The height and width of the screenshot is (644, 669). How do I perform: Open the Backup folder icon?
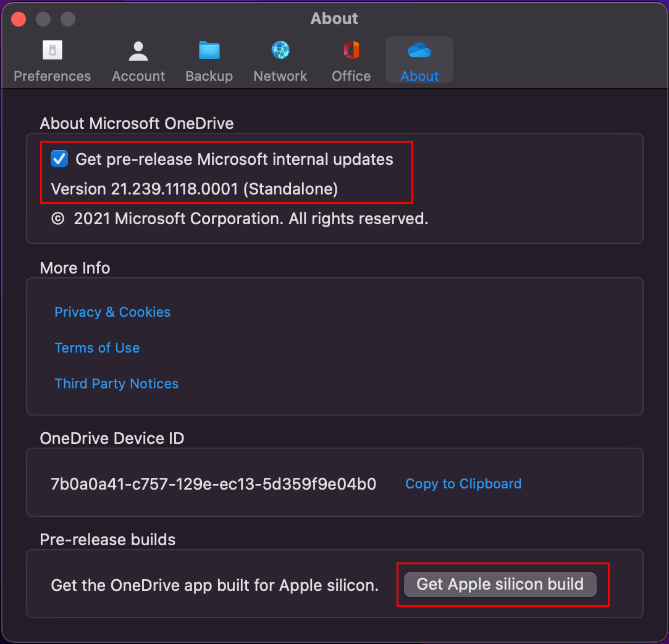point(209,50)
